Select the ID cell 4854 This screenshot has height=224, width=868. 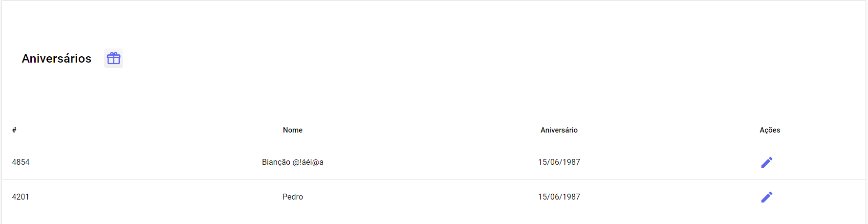click(x=21, y=162)
